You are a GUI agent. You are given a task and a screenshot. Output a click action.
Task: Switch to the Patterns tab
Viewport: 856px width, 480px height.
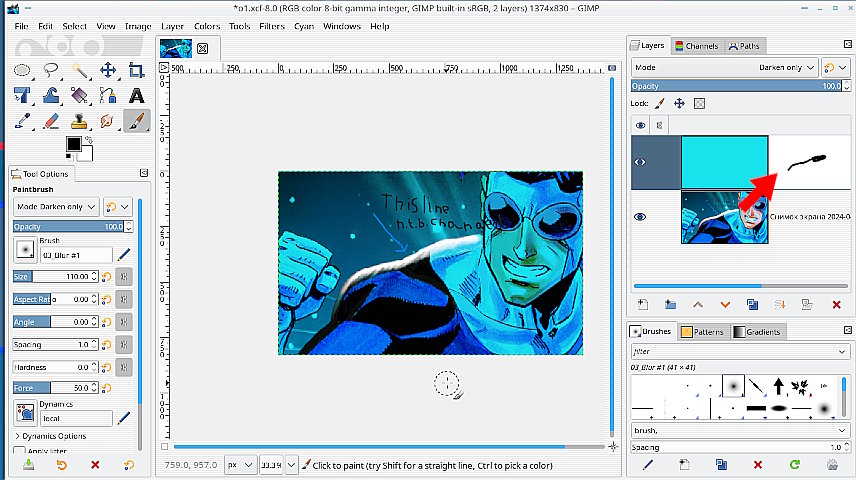[703, 331]
